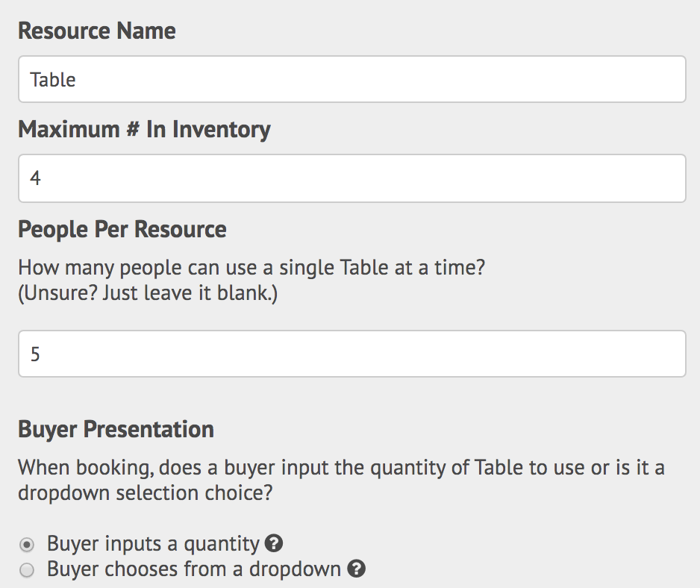This screenshot has width=700, height=588.
Task: Click the Maximum # In Inventory heading
Action: point(144,130)
